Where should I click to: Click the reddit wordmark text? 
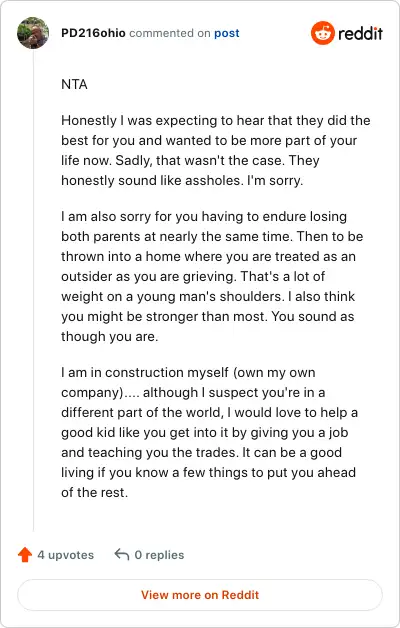(360, 33)
